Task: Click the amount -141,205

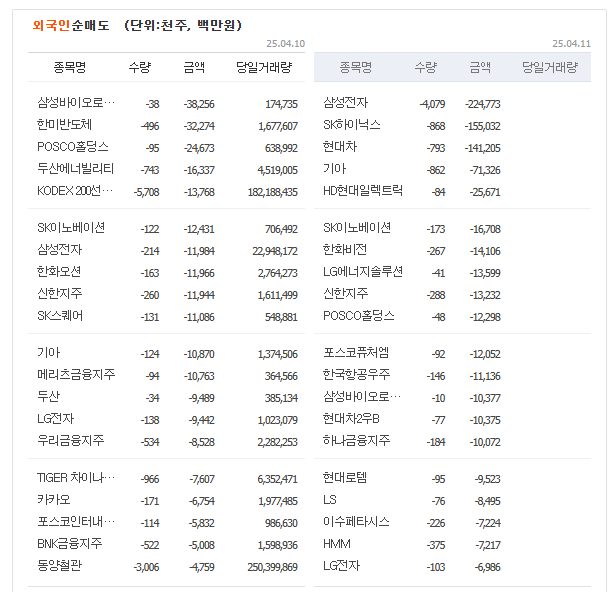Action: pyautogui.click(x=482, y=148)
